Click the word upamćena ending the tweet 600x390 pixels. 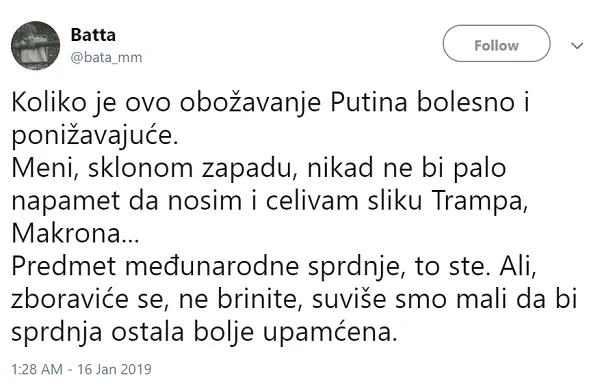330,333
